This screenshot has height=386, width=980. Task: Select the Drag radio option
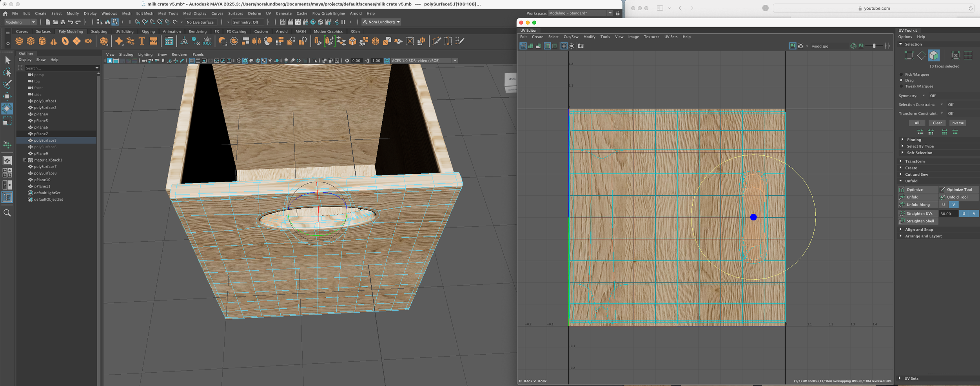(x=901, y=80)
